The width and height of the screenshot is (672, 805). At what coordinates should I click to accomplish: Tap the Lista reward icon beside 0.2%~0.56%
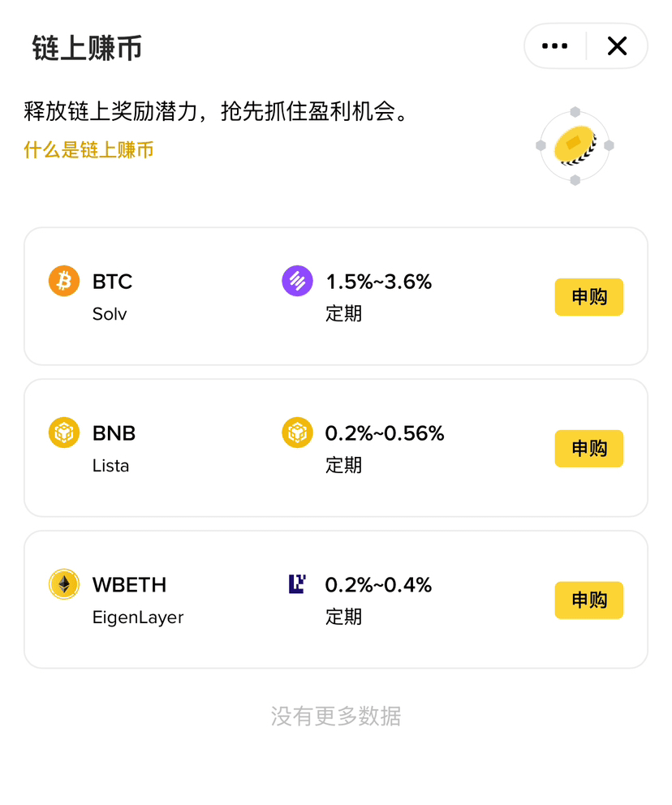point(297,433)
